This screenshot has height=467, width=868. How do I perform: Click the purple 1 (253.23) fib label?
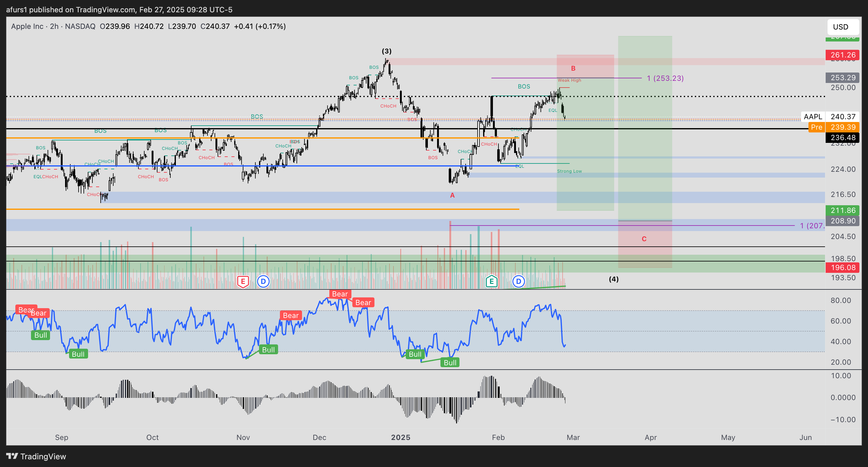[x=665, y=78]
